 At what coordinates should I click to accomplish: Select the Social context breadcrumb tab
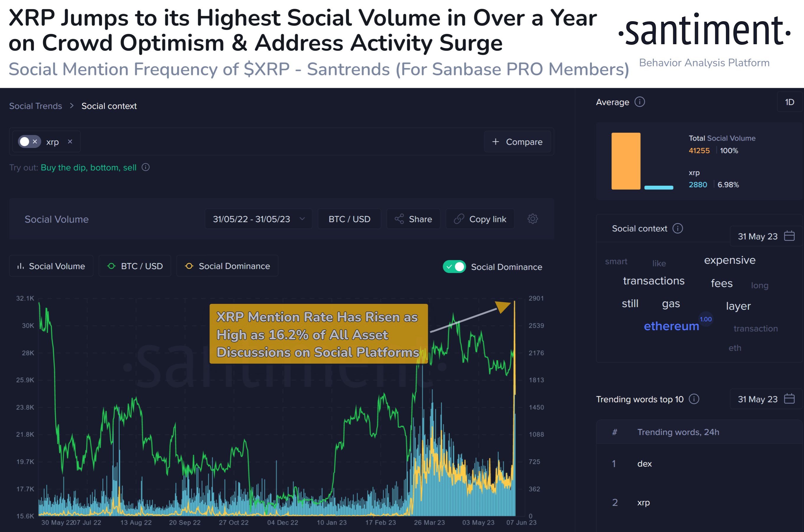(x=109, y=106)
